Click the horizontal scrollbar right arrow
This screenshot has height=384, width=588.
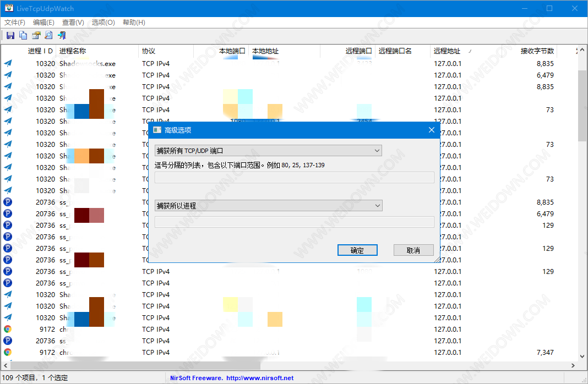(x=573, y=365)
